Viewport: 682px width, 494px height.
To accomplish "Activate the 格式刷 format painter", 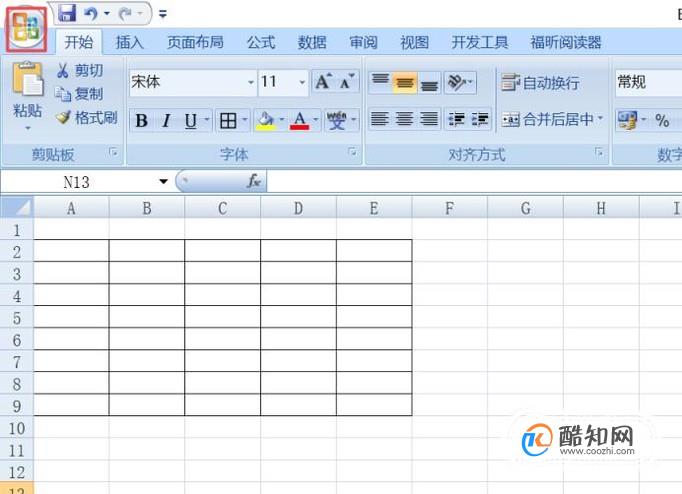I will [x=87, y=117].
